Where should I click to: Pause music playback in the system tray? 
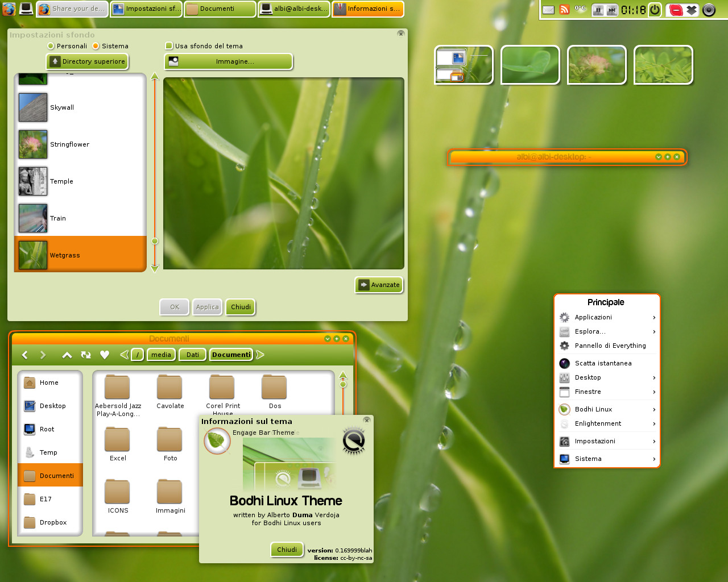pos(598,9)
